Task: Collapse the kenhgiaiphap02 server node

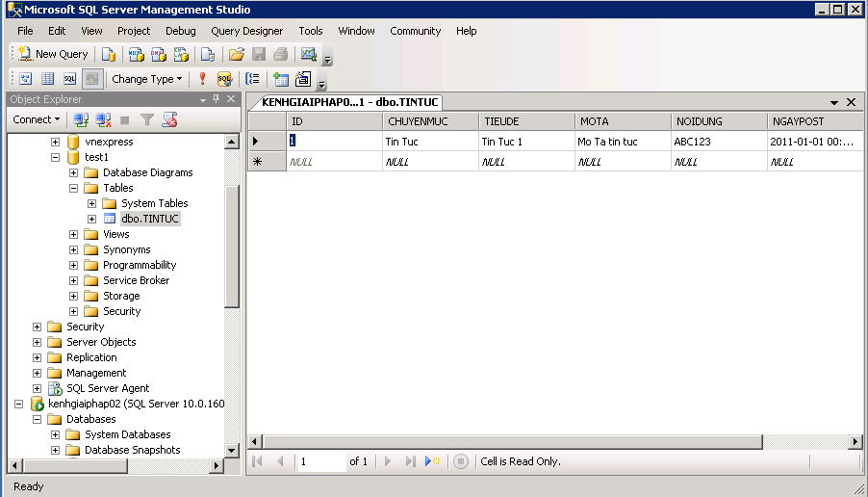Action: tap(19, 404)
